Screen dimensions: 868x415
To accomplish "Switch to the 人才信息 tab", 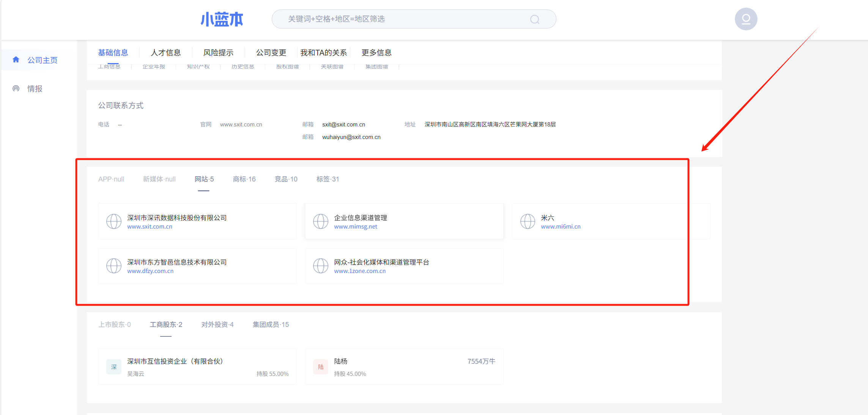I will coord(166,52).
